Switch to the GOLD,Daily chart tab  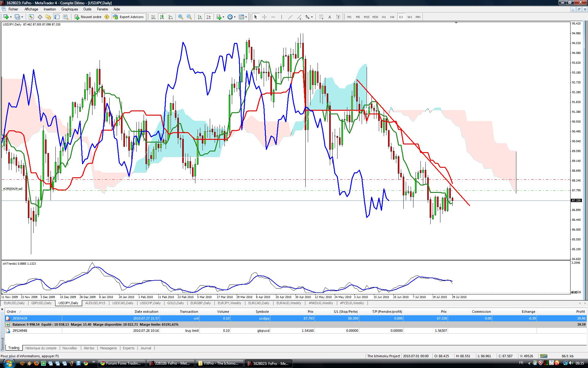coord(175,303)
